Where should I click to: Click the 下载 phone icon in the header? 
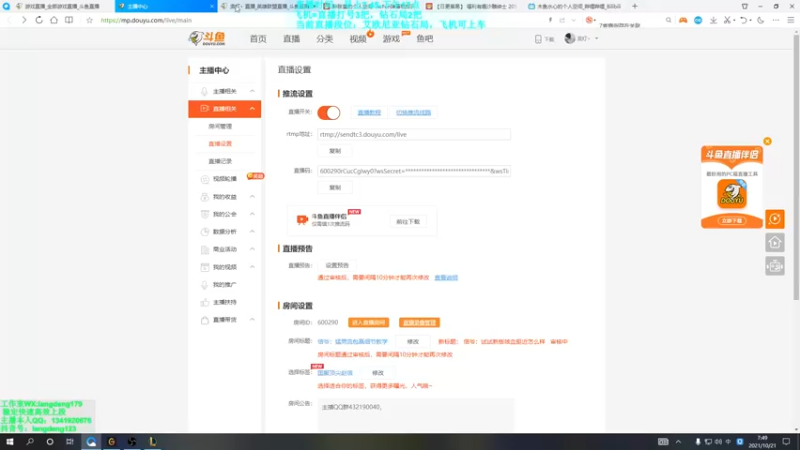pos(538,39)
